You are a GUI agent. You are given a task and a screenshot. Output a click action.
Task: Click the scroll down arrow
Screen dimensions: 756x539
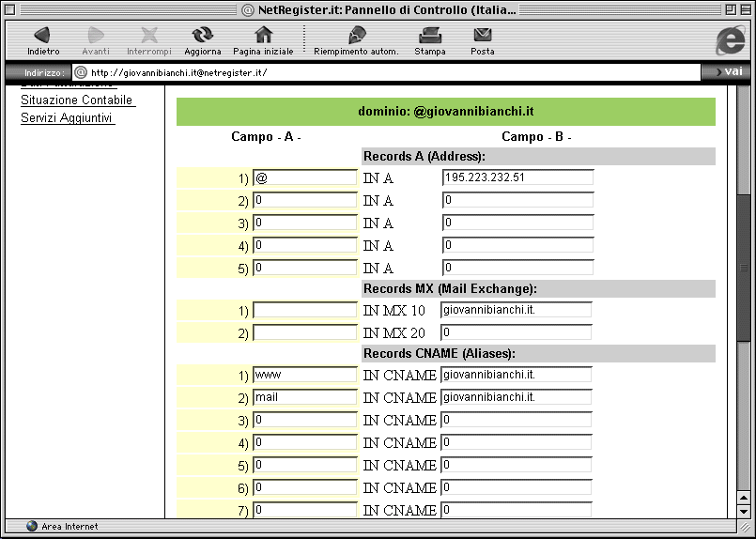pyautogui.click(x=744, y=511)
